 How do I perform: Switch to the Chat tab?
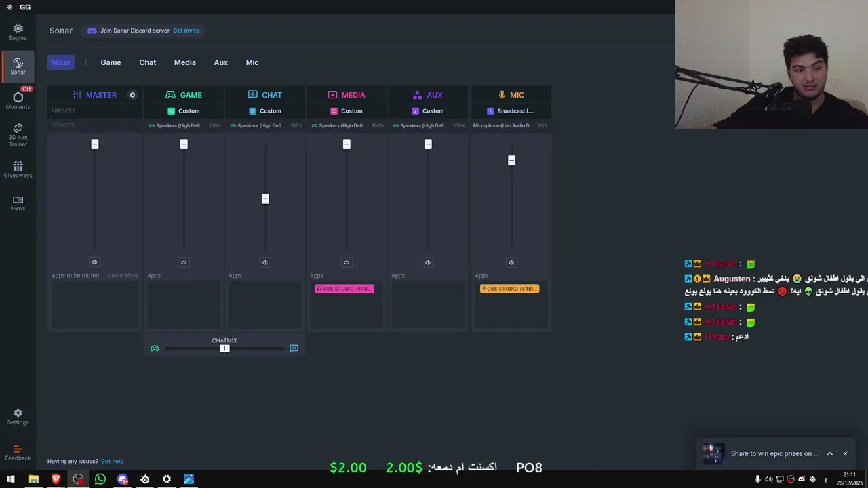click(148, 62)
